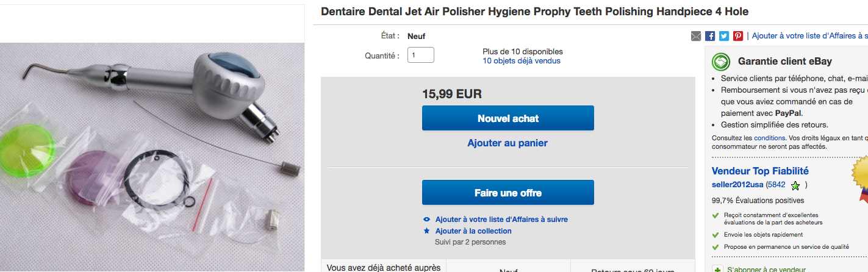Viewport: 868px width, 272px height.
Task: Click the Ajouter à votre liste link by share icons
Action: pyautogui.click(x=809, y=36)
